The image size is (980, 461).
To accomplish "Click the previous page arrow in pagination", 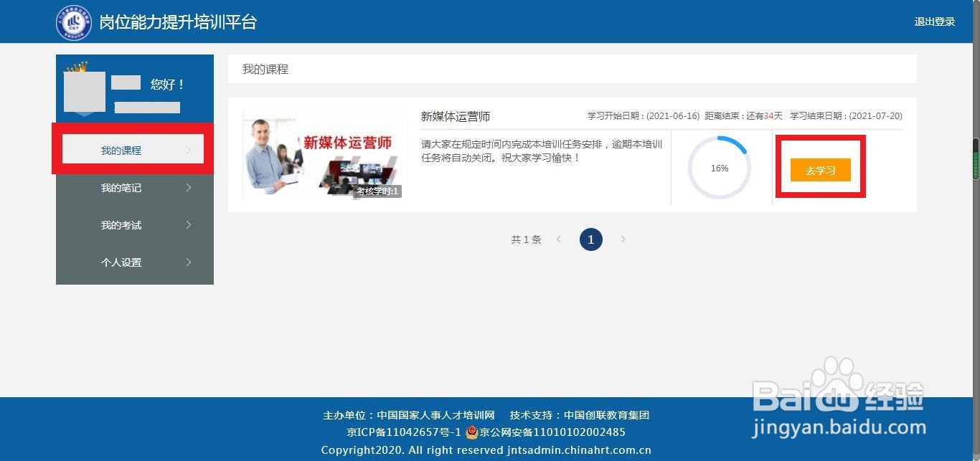I will [559, 239].
